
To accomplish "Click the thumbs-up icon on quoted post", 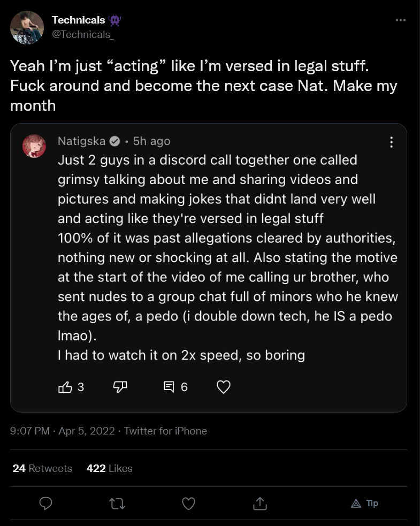I will click(x=65, y=387).
